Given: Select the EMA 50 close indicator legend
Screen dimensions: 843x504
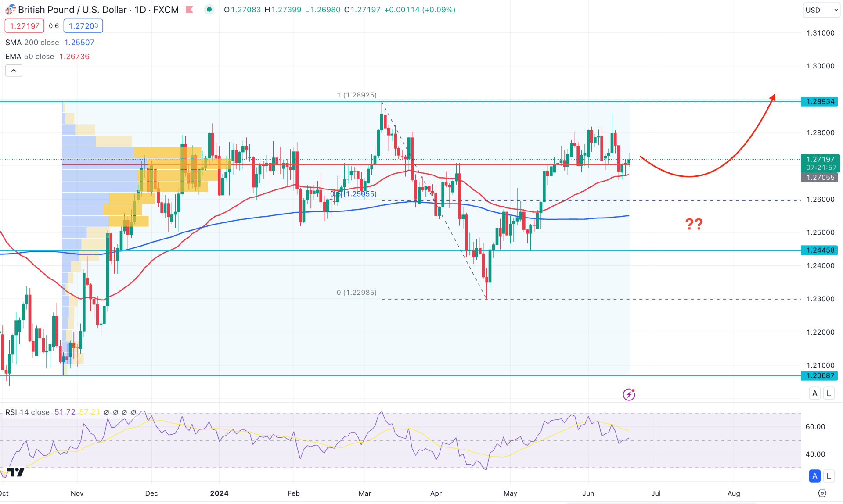Looking at the screenshot, I should click(x=29, y=57).
